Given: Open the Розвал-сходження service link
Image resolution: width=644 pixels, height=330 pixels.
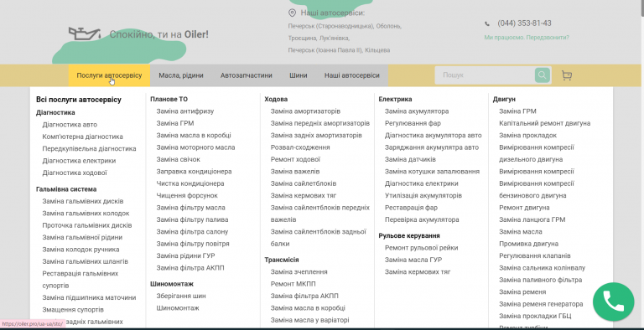Looking at the screenshot, I should click(300, 147).
